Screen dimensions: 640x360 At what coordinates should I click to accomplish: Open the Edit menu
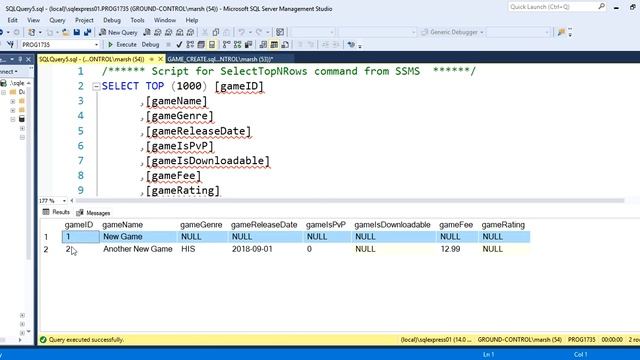click(x=12, y=20)
